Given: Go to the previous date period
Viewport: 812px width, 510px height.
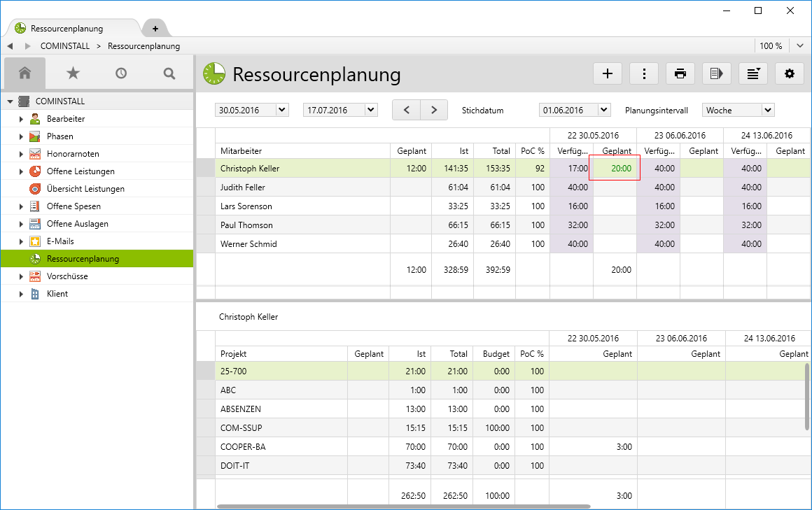Looking at the screenshot, I should (406, 110).
